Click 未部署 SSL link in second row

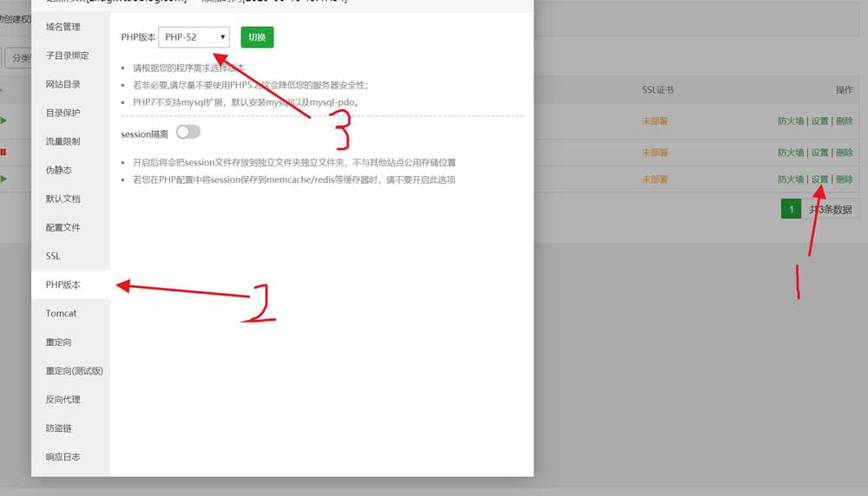654,153
